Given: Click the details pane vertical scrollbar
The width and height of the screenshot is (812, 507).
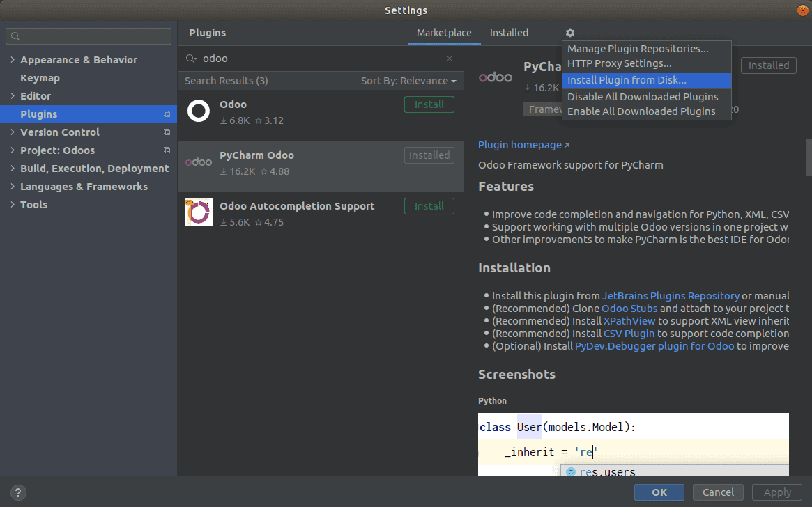Looking at the screenshot, I should click(809, 158).
